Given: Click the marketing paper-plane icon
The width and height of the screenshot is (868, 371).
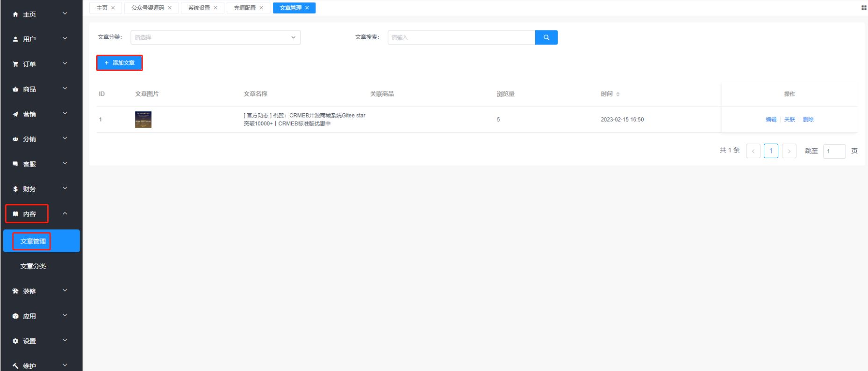Looking at the screenshot, I should 15,114.
